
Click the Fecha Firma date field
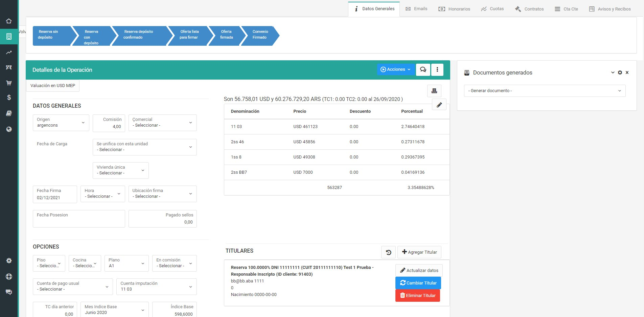click(55, 194)
